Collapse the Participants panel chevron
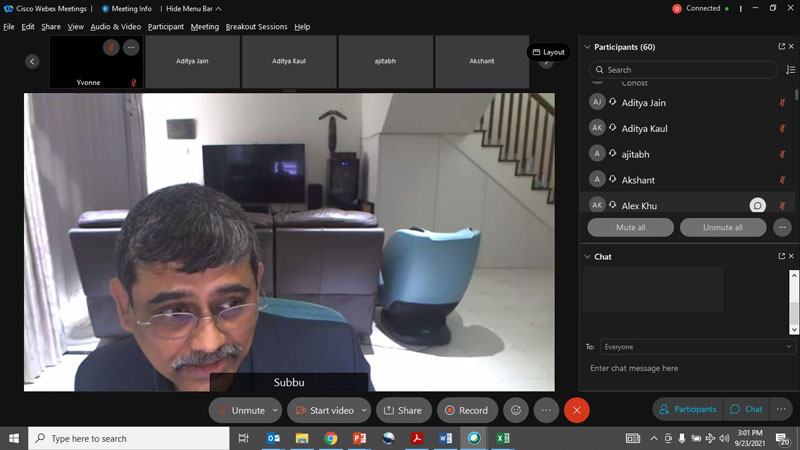This screenshot has height=450, width=800. [x=587, y=47]
